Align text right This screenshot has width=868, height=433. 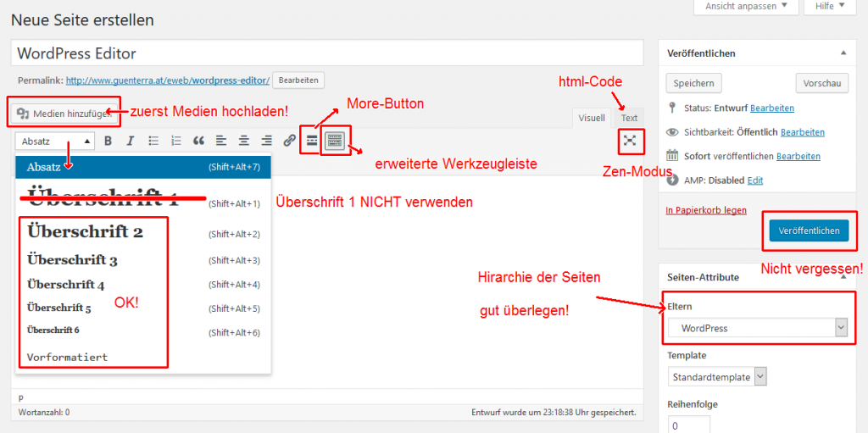267,142
